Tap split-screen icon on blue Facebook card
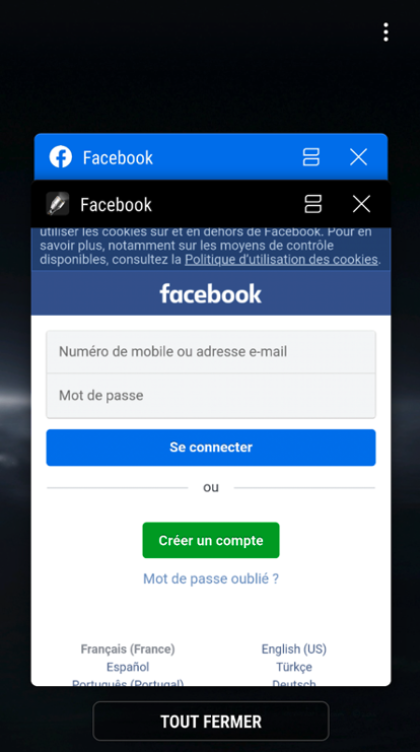This screenshot has width=420, height=752. click(x=311, y=157)
